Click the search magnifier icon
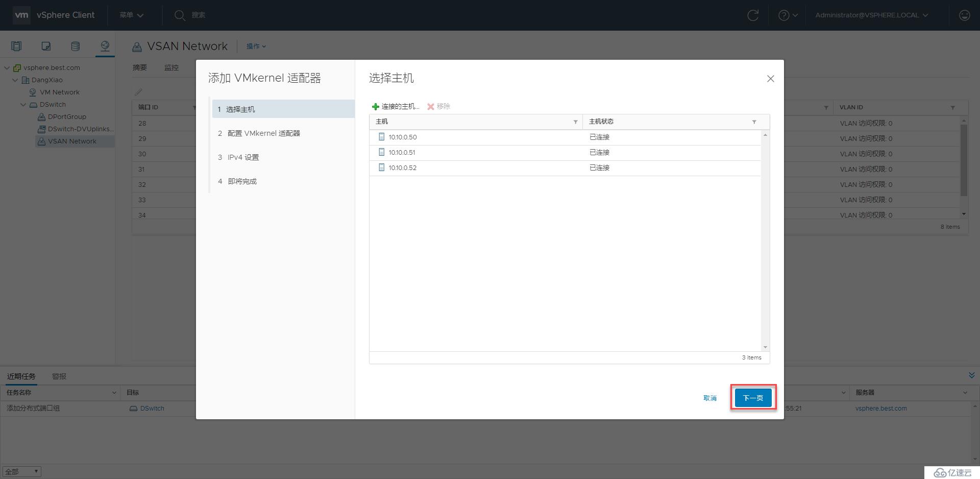This screenshot has width=980, height=479. [x=179, y=15]
